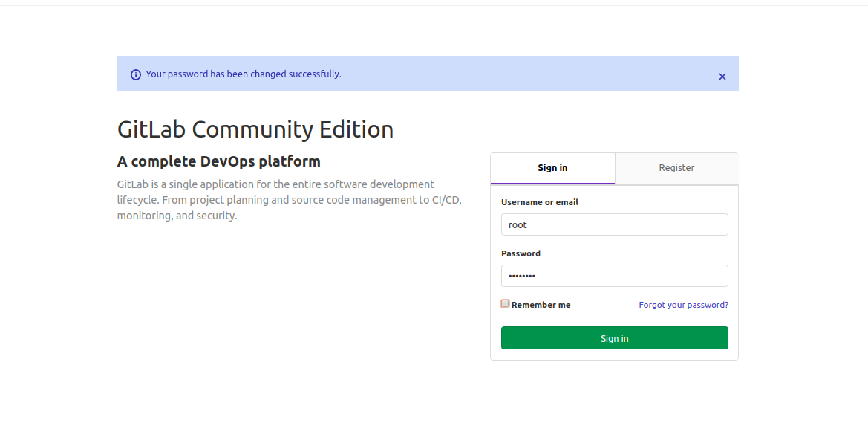Focus the Username or email field
Image resolution: width=868 pixels, height=446 pixels.
click(615, 224)
